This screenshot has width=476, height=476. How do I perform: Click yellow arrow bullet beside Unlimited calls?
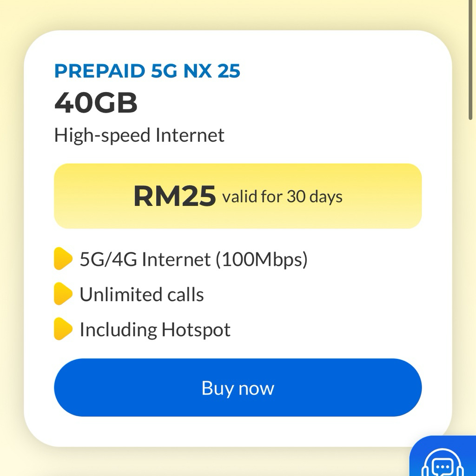(63, 294)
